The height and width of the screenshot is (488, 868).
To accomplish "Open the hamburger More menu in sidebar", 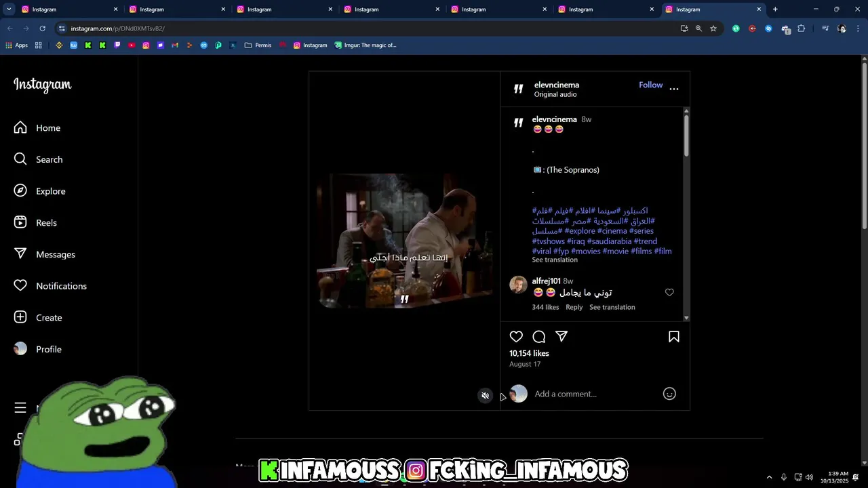I will coord(20,407).
